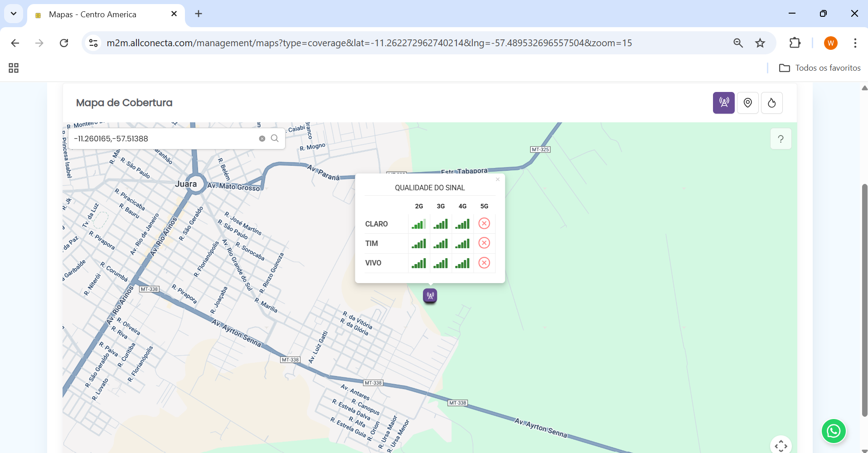The image size is (868, 453).
Task: Open the Chrome tab search dropdown
Action: (14, 14)
